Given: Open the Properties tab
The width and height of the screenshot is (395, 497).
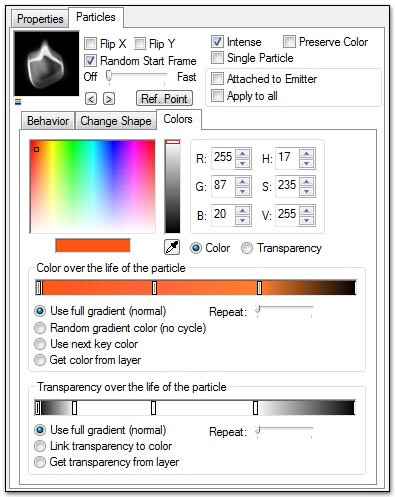Looking at the screenshot, I should tap(40, 19).
